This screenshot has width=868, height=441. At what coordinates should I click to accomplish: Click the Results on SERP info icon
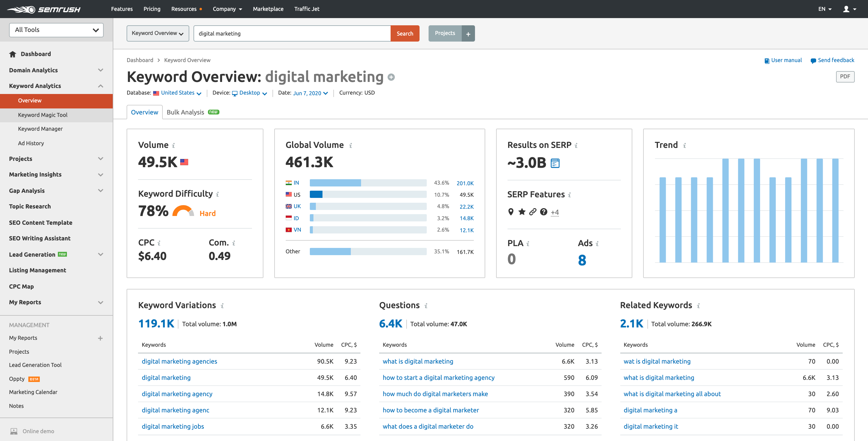pos(576,145)
